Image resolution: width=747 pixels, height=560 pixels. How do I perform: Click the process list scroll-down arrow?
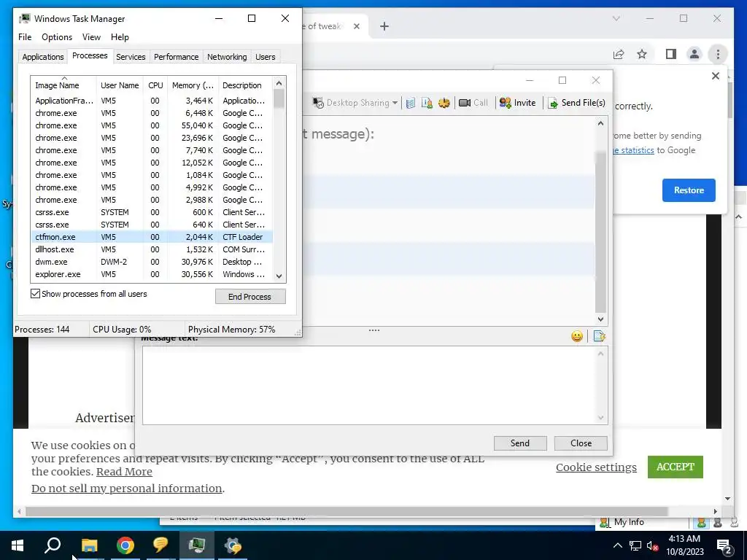click(279, 276)
